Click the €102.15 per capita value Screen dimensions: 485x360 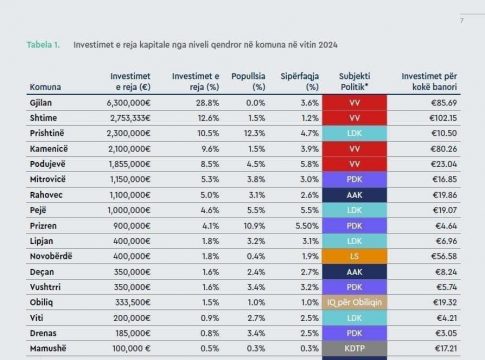click(443, 118)
